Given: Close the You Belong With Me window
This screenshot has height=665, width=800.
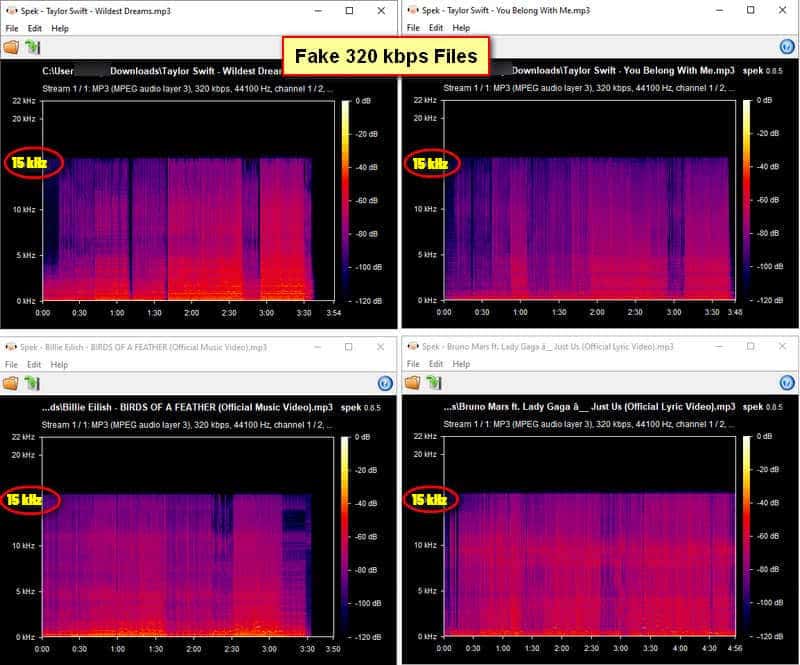Looking at the screenshot, I should 782,10.
